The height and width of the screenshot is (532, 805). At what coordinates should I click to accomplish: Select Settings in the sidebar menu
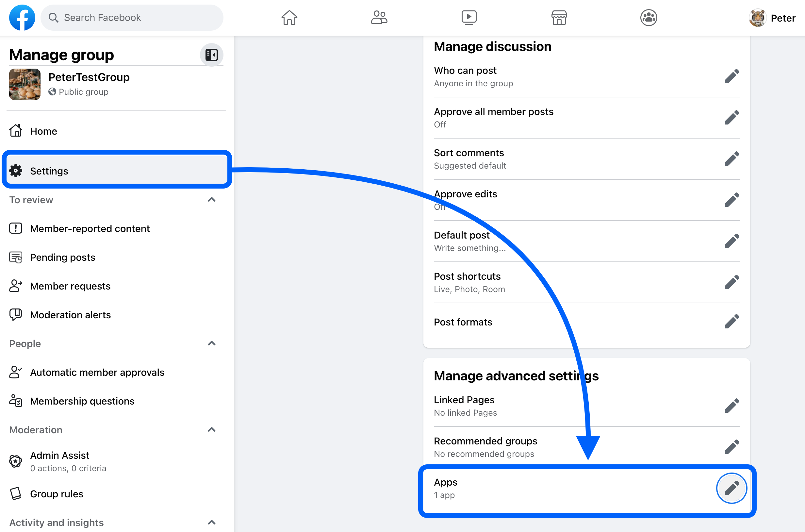(117, 171)
